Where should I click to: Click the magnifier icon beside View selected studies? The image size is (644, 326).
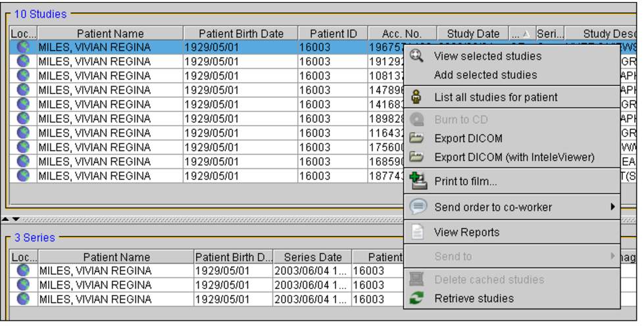coord(416,56)
